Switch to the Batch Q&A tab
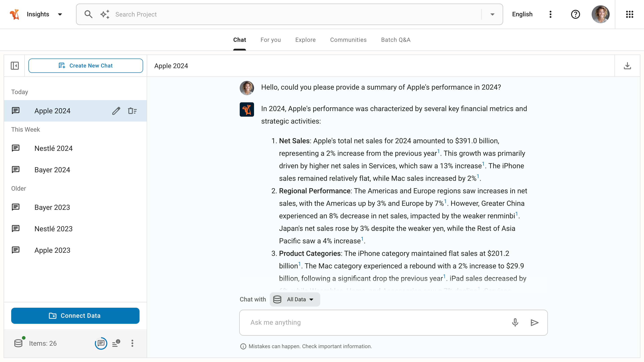 (x=396, y=40)
